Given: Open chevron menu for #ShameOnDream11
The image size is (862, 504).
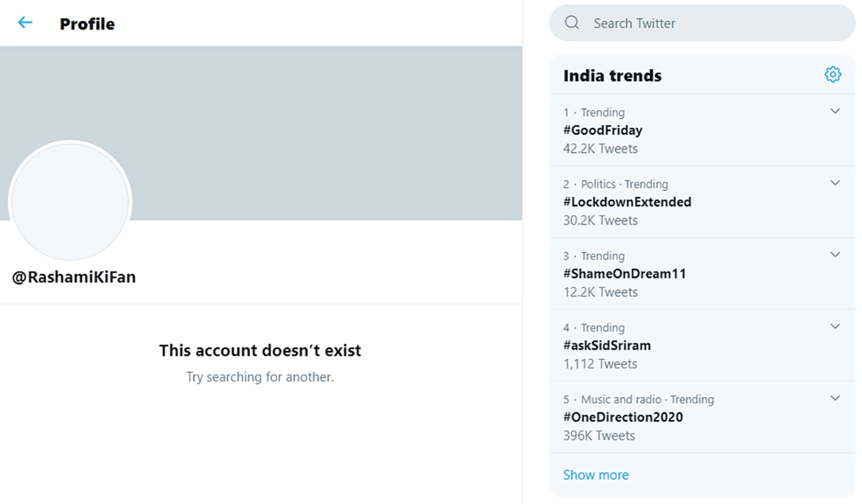Looking at the screenshot, I should 835,255.
